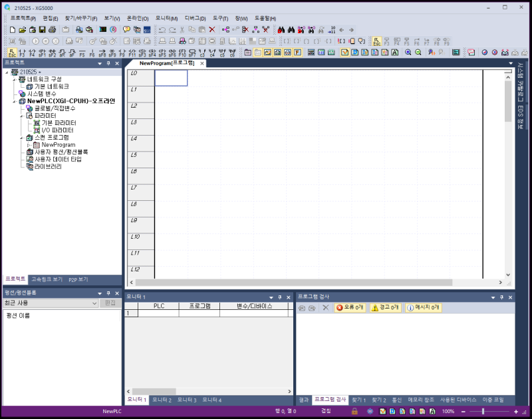Click the Open project folder icon
Image resolution: width=532 pixels, height=419 pixels.
(22, 30)
